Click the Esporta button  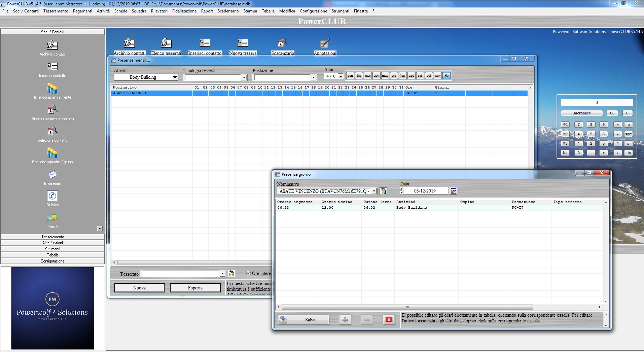[x=195, y=288]
